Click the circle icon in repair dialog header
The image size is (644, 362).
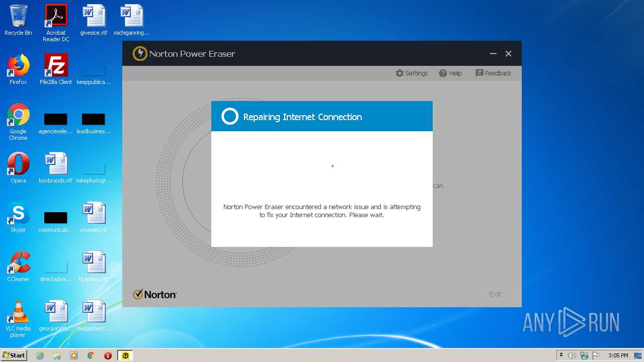coord(230,117)
